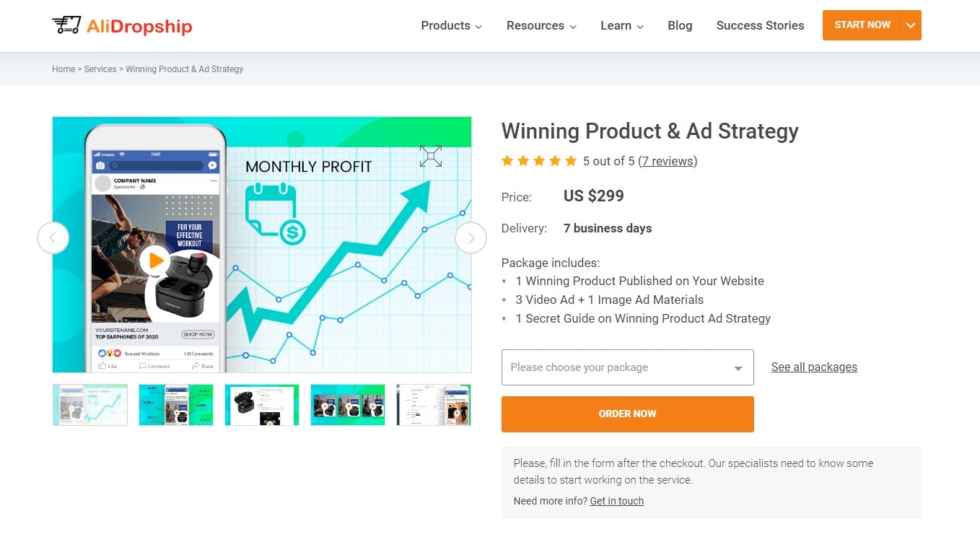
Task: Expand the Resources menu
Action: tap(541, 26)
